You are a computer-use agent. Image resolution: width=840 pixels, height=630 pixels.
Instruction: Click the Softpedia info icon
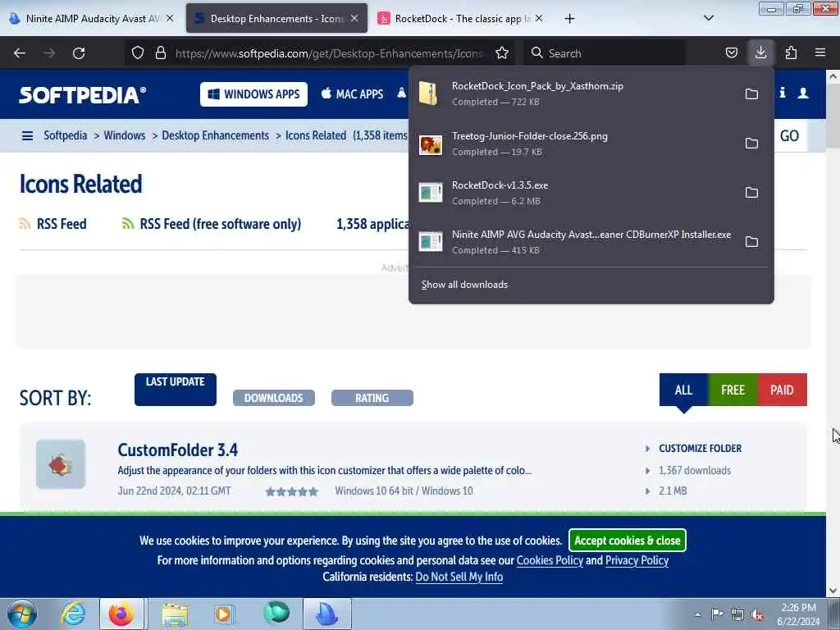[783, 93]
